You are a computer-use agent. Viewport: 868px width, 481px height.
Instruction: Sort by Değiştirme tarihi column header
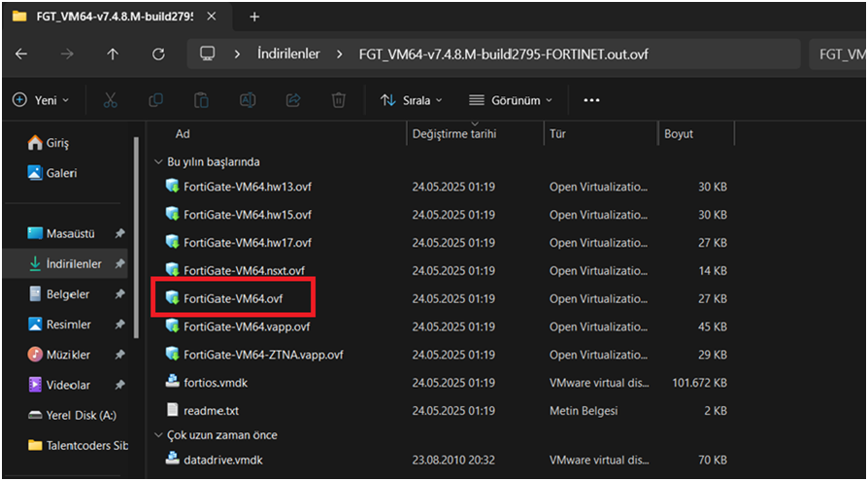pyautogui.click(x=454, y=134)
